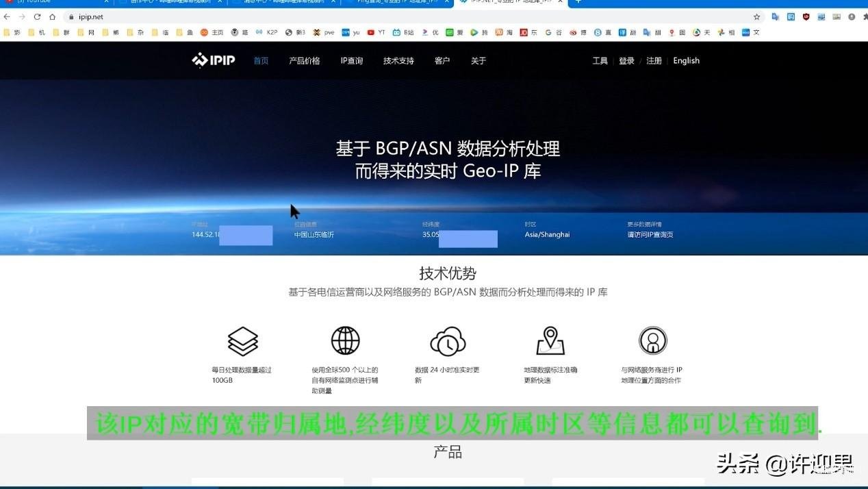Open the 主页 bookmark
Screen dimensions: 868x489
click(x=212, y=32)
